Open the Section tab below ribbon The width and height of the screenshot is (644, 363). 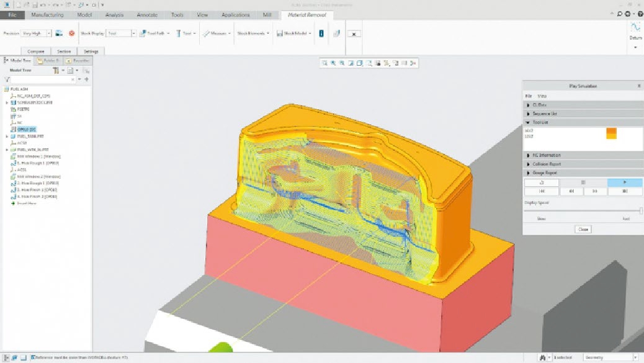point(64,52)
